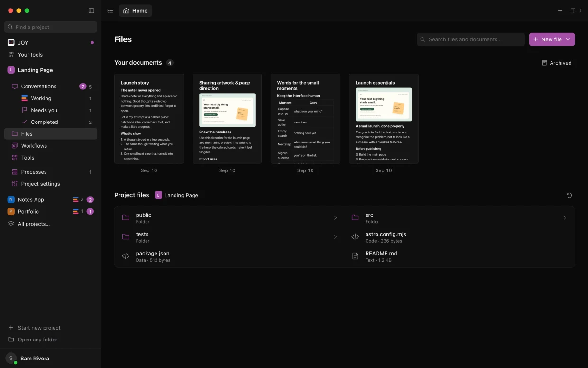This screenshot has width=588, height=368.
Task: Click the All projects layers icon
Action: point(11,224)
